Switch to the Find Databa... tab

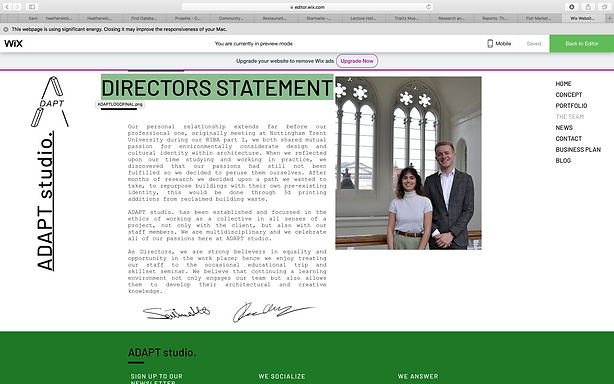click(144, 18)
